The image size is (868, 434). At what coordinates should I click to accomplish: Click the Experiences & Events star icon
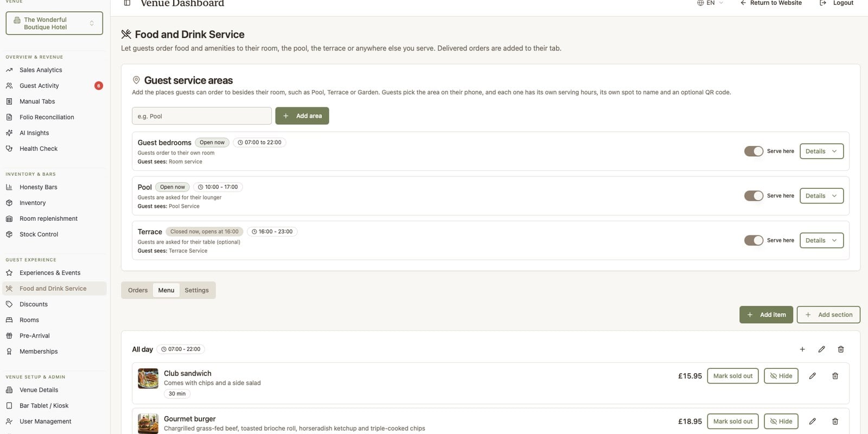click(x=9, y=273)
